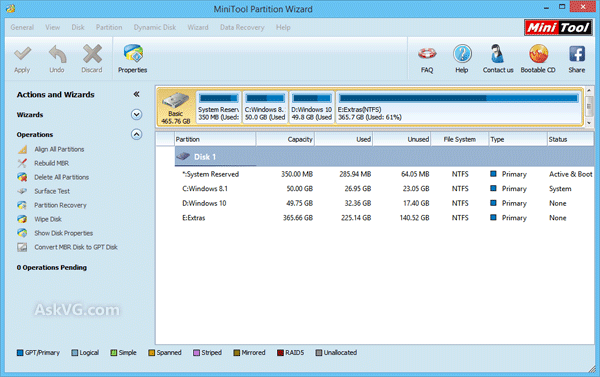Open the Data Recovery menu
This screenshot has width=600, height=377.
pos(242,28)
